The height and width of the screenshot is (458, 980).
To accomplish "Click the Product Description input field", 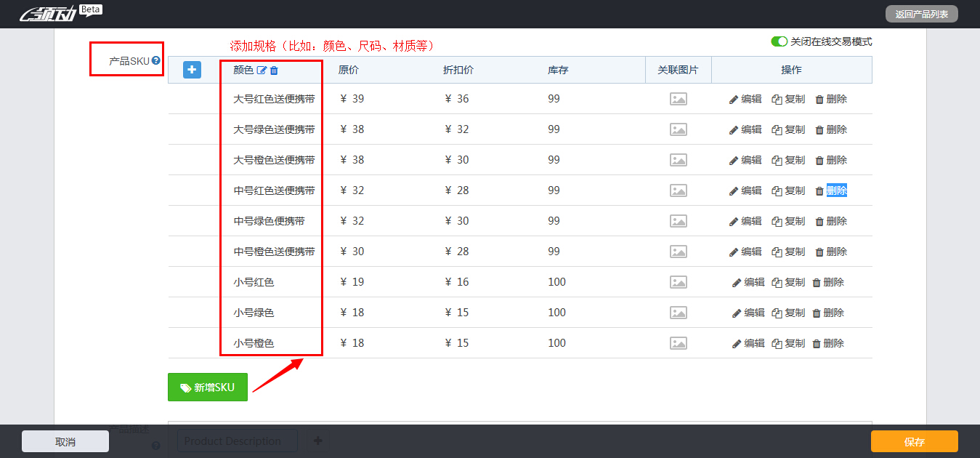I will coord(237,440).
